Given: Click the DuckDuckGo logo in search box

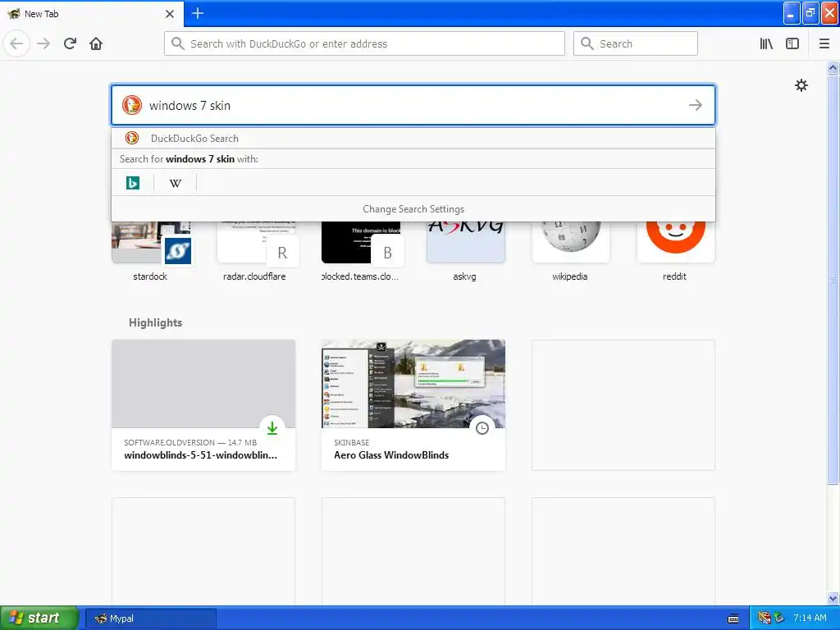Looking at the screenshot, I should click(x=132, y=105).
